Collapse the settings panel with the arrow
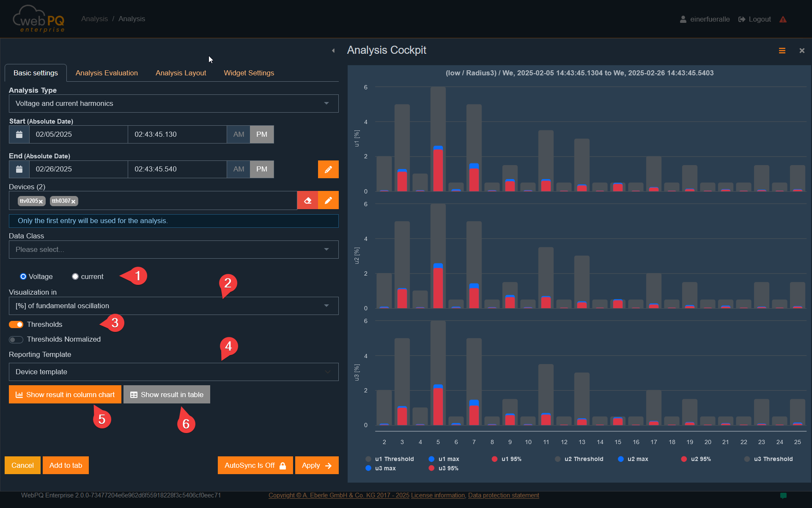This screenshot has width=812, height=508. [333, 51]
